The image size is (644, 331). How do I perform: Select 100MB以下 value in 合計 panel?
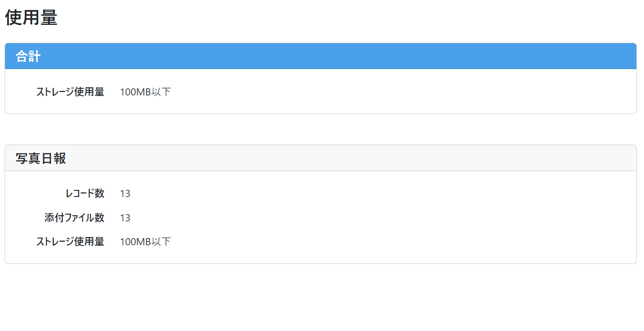tap(145, 92)
